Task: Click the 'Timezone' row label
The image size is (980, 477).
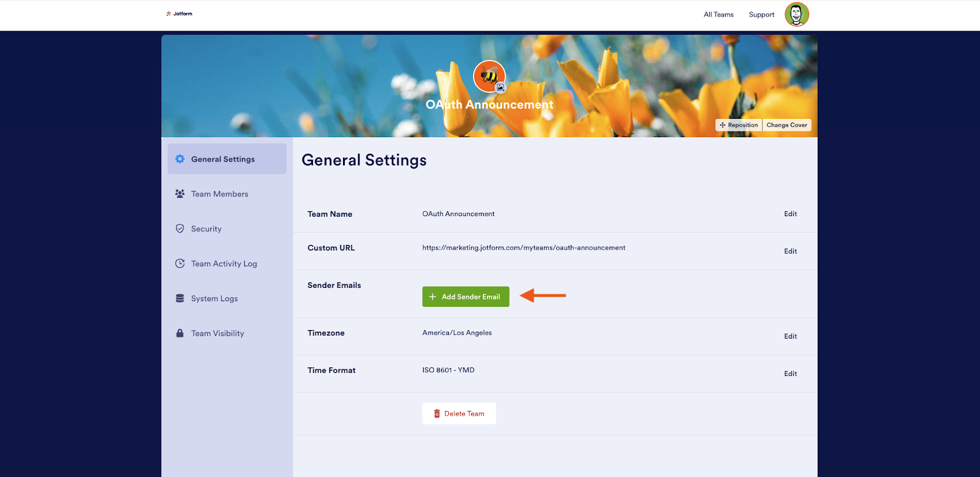Action: [326, 333]
